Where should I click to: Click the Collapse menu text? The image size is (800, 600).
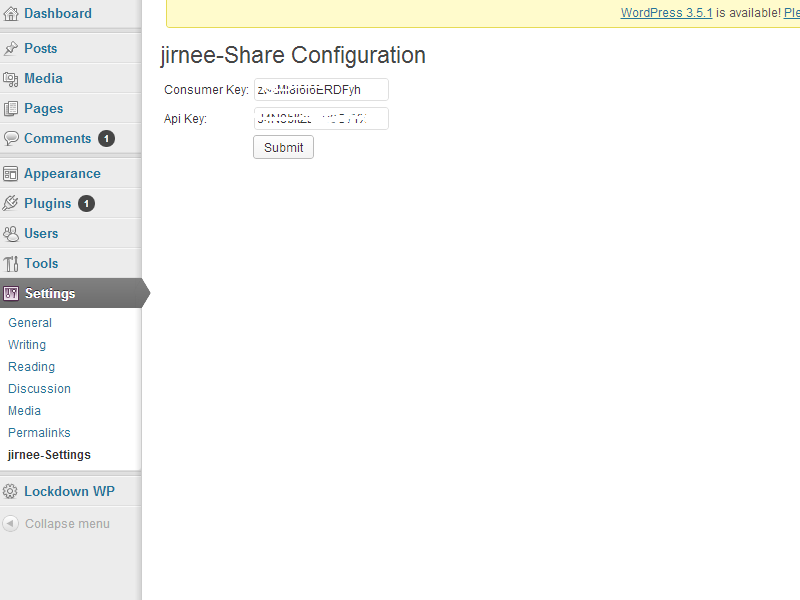click(67, 524)
